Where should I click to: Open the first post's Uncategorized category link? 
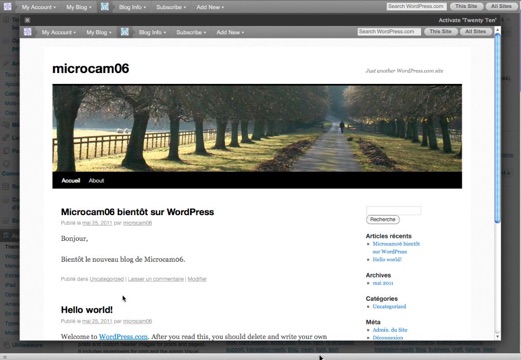pos(107,279)
